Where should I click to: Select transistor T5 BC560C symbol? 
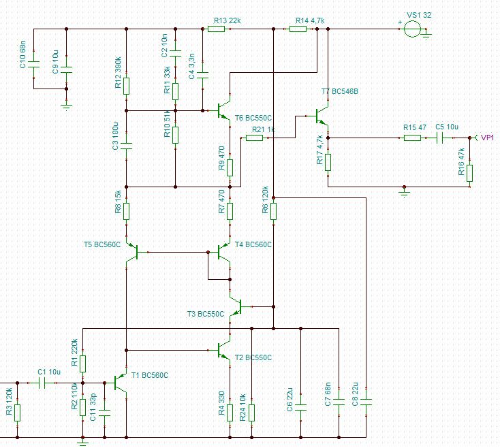pos(132,252)
